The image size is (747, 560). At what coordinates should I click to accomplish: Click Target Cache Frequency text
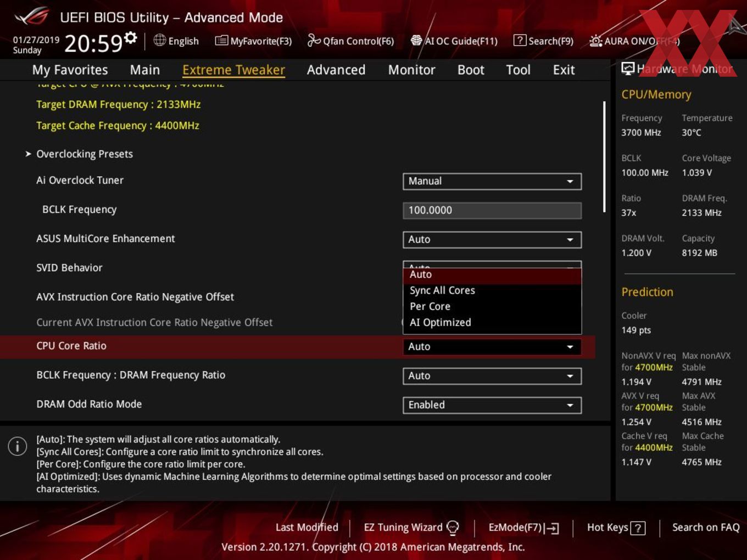click(x=118, y=126)
